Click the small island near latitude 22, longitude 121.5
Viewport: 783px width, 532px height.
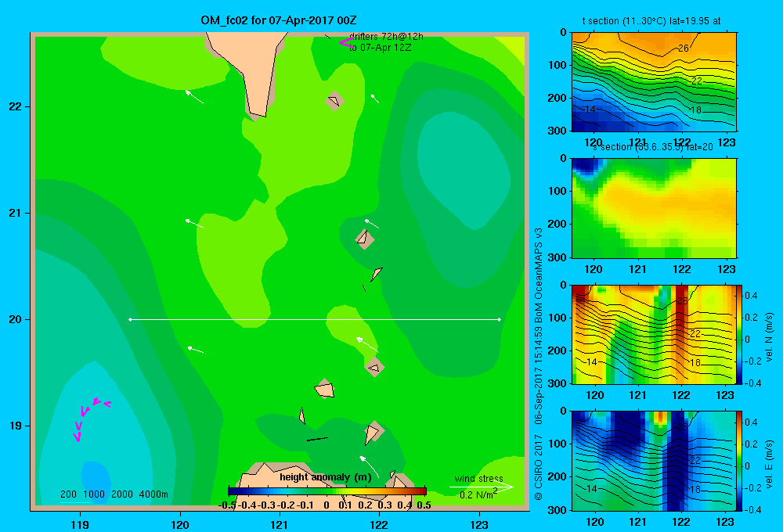point(334,101)
